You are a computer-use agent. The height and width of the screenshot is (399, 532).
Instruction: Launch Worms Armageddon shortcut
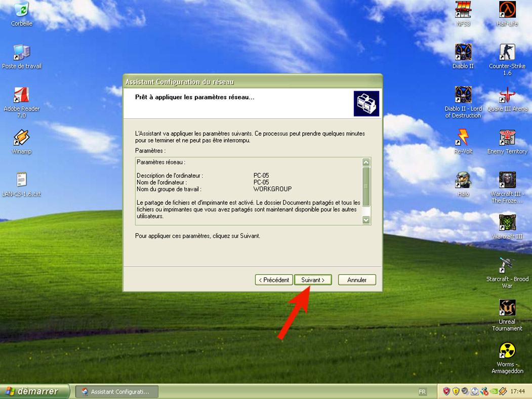[x=507, y=351]
